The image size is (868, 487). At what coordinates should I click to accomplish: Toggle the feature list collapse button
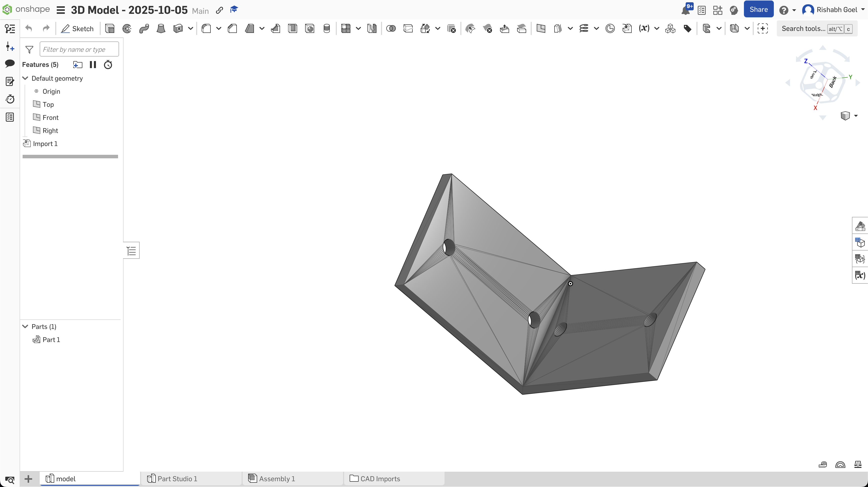click(x=131, y=250)
